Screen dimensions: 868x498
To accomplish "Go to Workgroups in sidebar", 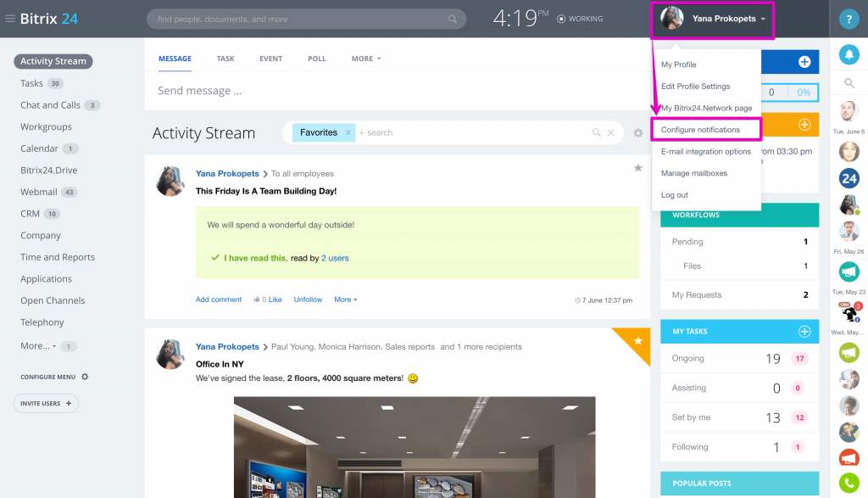I will click(46, 127).
